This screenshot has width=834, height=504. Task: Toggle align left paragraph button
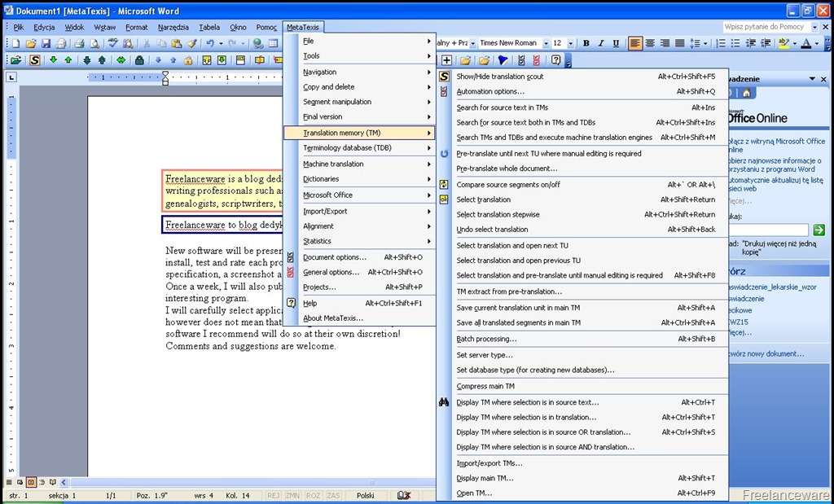(634, 44)
